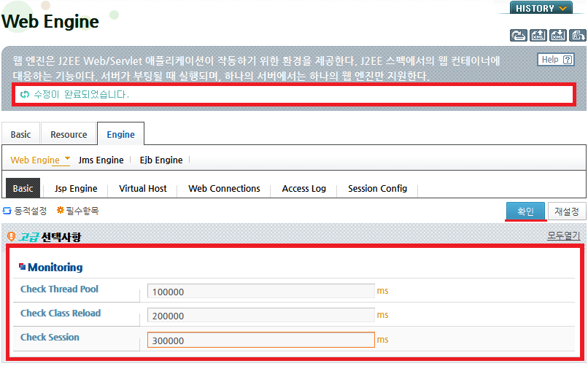Viewport: 588px width, 366px height.
Task: Click the XML download (down arrow) icon
Action: coord(558,36)
